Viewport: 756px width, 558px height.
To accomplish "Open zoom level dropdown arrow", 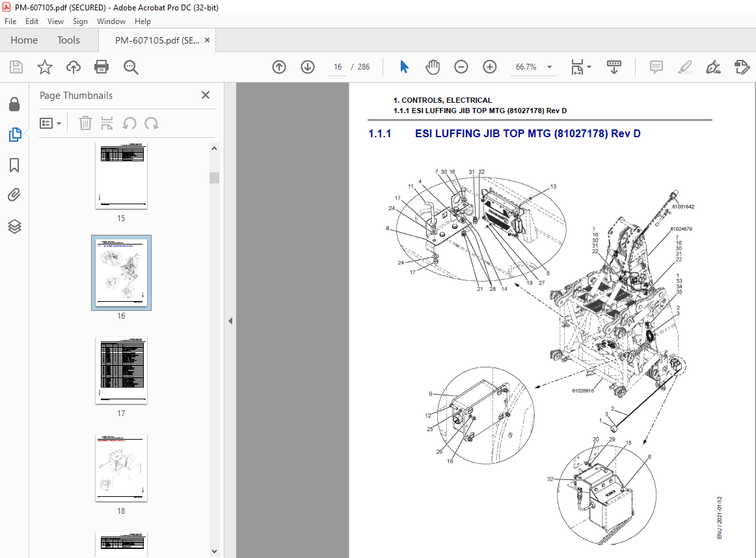I will pyautogui.click(x=549, y=67).
